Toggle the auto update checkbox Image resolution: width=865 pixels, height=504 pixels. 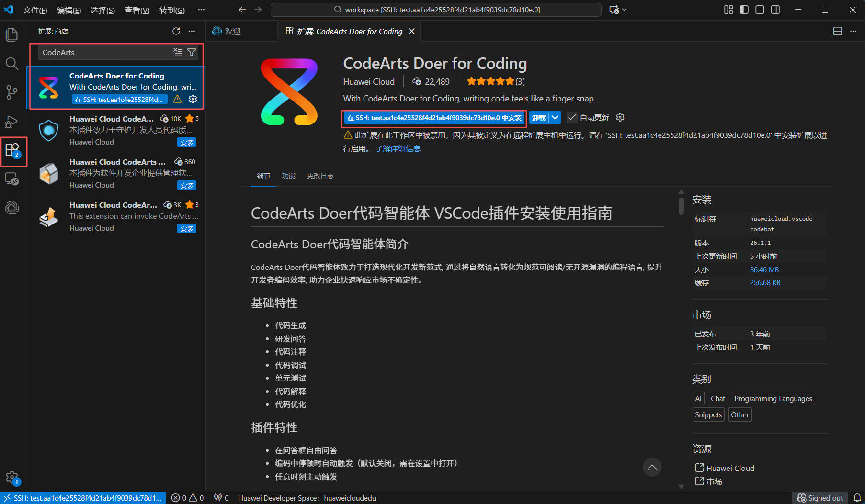572,117
